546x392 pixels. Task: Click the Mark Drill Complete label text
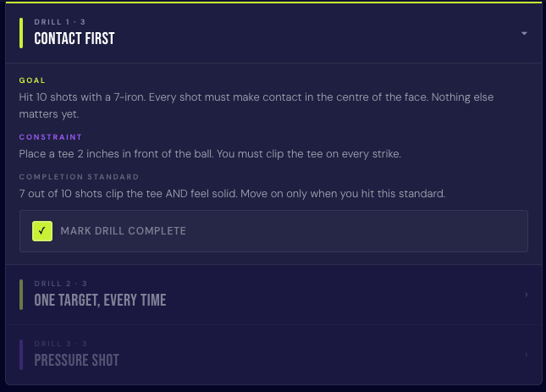pyautogui.click(x=123, y=231)
